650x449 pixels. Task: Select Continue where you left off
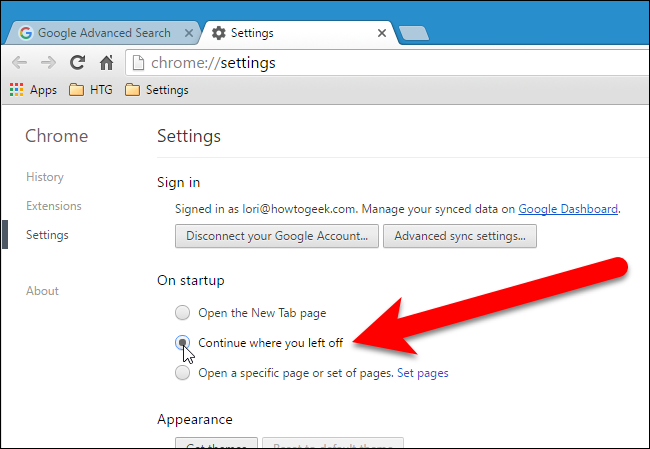click(x=182, y=342)
